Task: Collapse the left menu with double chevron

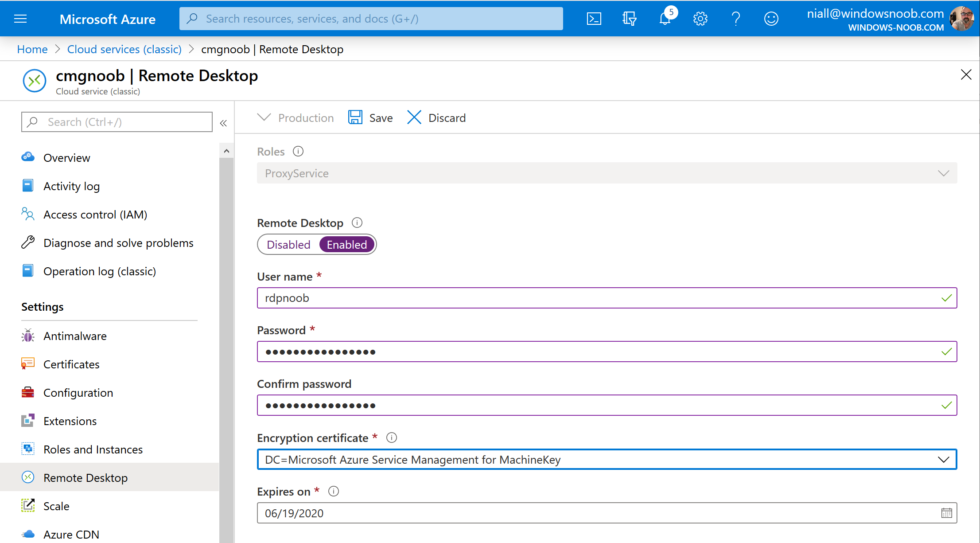Action: point(223,123)
